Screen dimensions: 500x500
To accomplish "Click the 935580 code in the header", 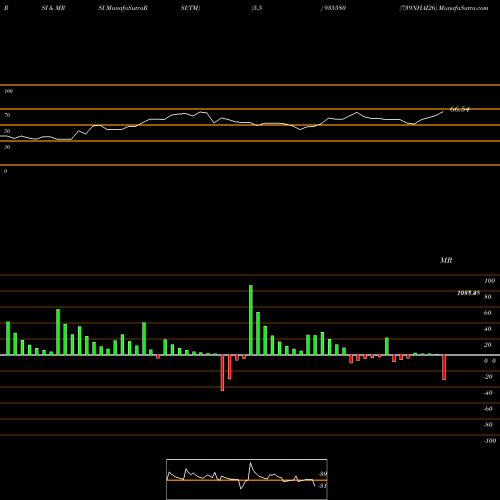I will coord(334,8).
